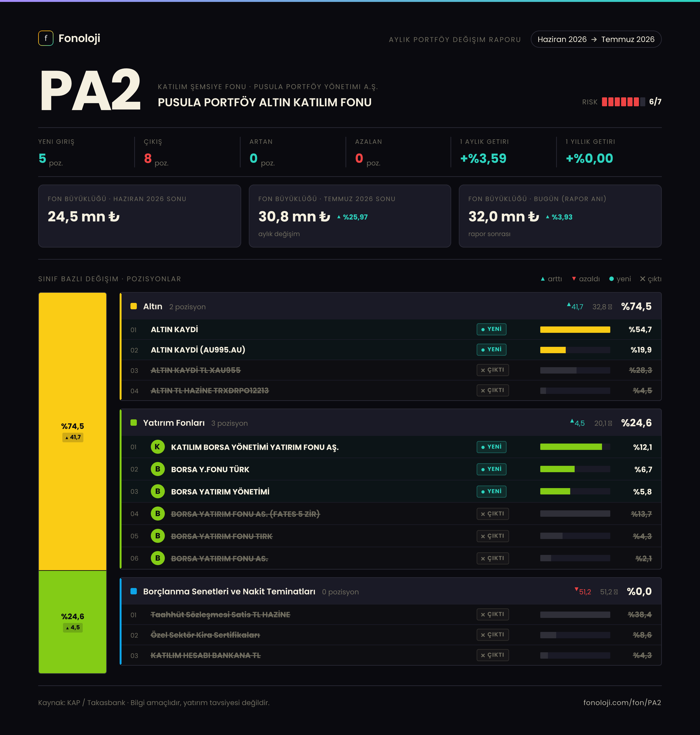Click the yellow weight bar for %54,7 ALTIN KAYDİ
The image size is (700, 735).
tap(575, 329)
